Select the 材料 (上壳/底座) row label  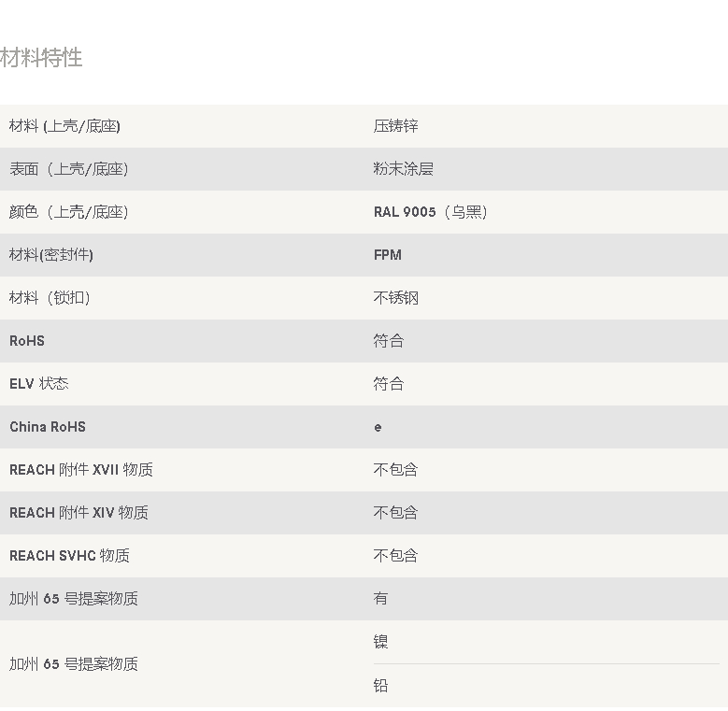[64, 126]
